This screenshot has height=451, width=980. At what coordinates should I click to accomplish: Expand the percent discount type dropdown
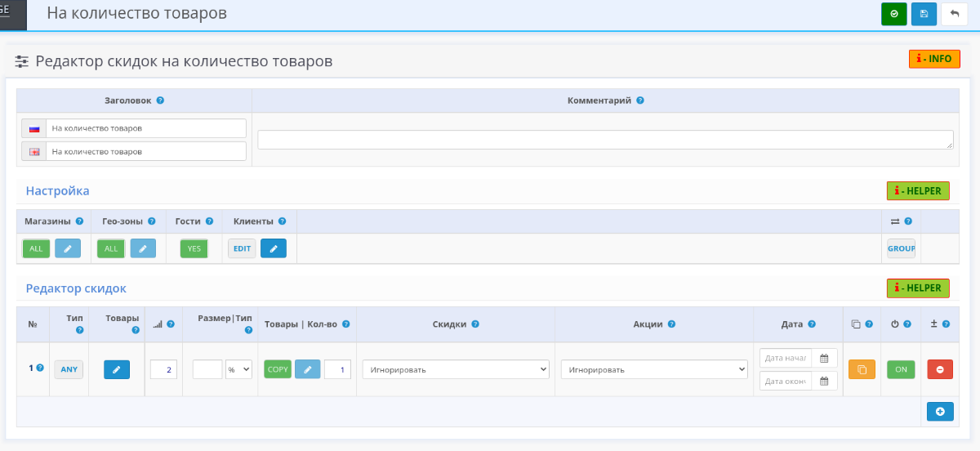point(238,369)
